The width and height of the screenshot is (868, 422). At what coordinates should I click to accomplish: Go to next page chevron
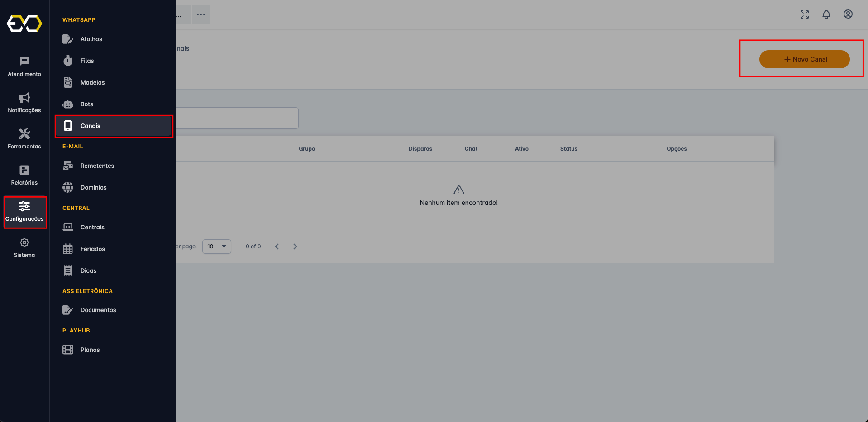pyautogui.click(x=295, y=247)
